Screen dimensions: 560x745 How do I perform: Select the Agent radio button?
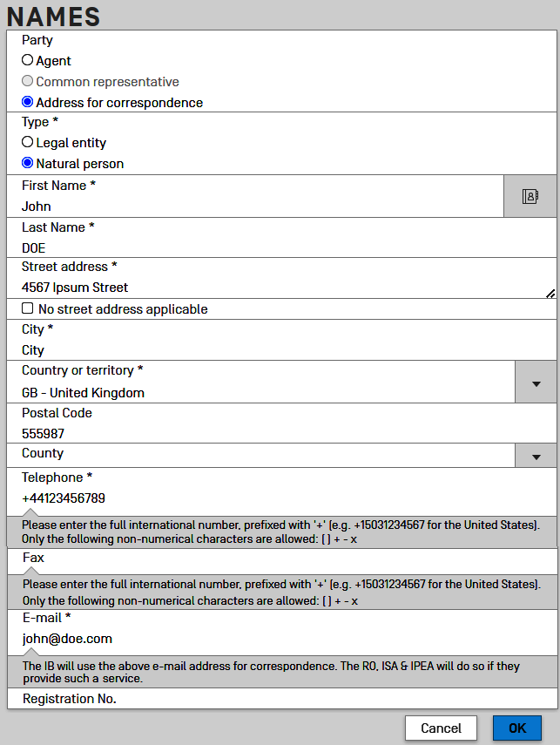[28, 61]
